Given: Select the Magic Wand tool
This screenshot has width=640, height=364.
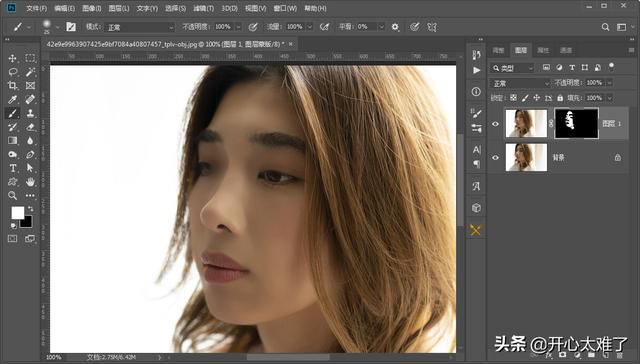Looking at the screenshot, I should tap(30, 72).
